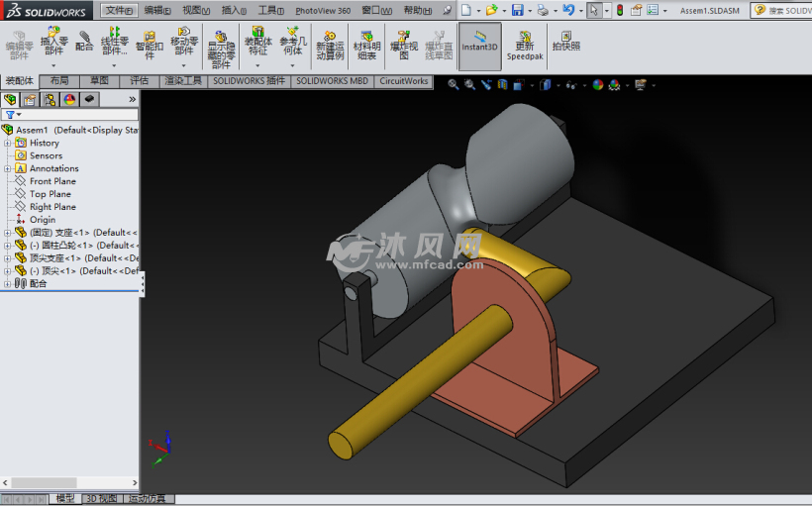812x506 pixels.
Task: Switch to the 运动仿真 bottom tab
Action: point(148,499)
